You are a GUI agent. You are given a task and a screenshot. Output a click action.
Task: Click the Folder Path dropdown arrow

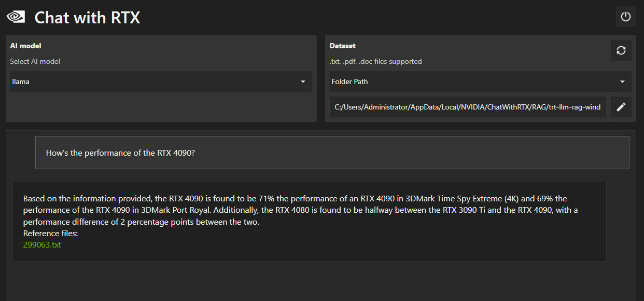pyautogui.click(x=622, y=81)
